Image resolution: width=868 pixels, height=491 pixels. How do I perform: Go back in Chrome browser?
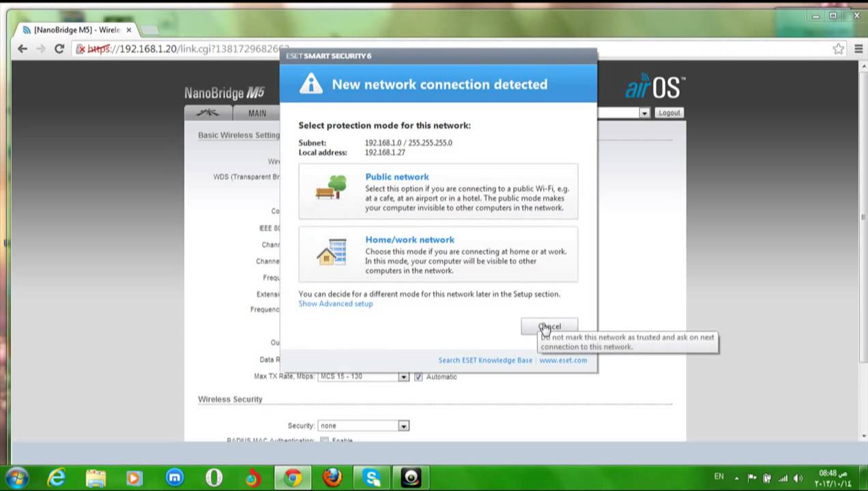pyautogui.click(x=23, y=48)
